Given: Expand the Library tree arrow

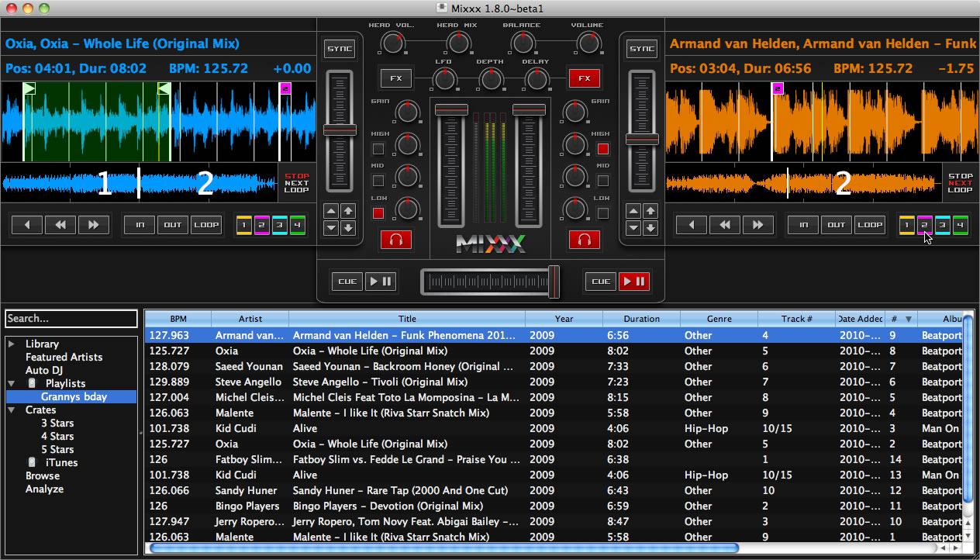Looking at the screenshot, I should (x=12, y=344).
